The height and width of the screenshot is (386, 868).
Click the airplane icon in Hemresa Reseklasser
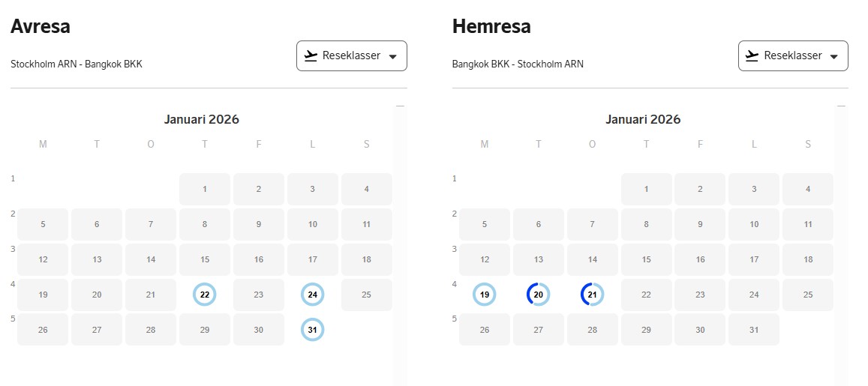click(x=752, y=56)
